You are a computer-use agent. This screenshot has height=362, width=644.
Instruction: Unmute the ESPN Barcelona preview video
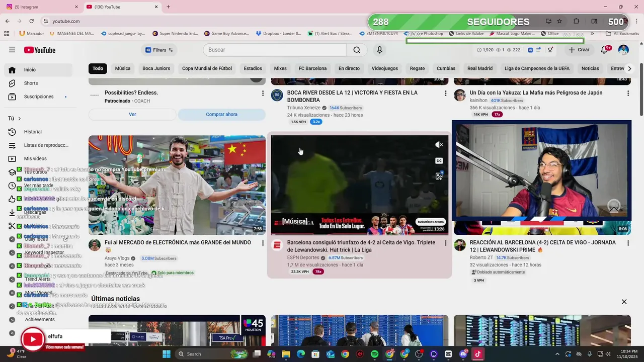click(439, 145)
